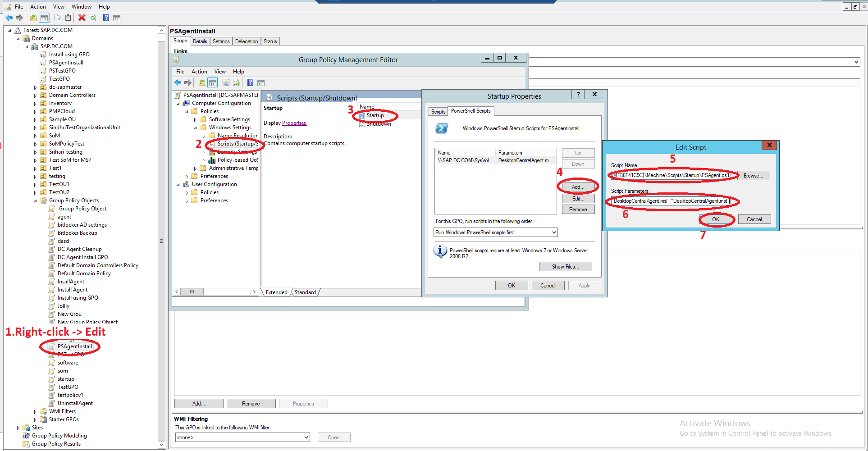
Task: Click the Export List icon in the Editor toolbar
Action: [x=236, y=82]
